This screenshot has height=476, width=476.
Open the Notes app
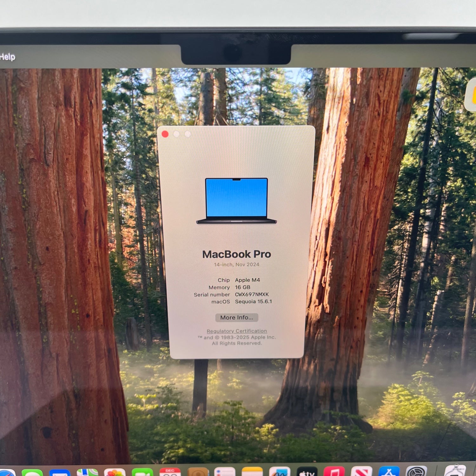click(252, 472)
